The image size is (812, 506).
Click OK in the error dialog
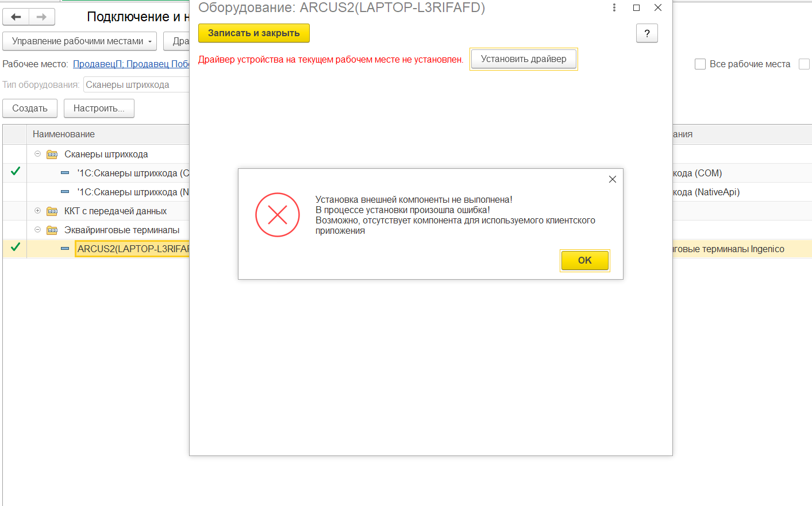(x=584, y=261)
